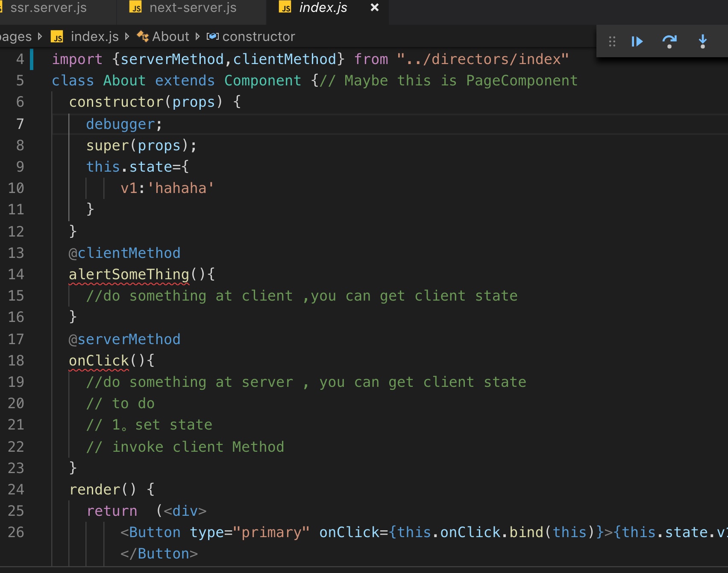Click the 'invoke client Method' comment
Image resolution: width=728 pixels, height=573 pixels.
pos(185,447)
